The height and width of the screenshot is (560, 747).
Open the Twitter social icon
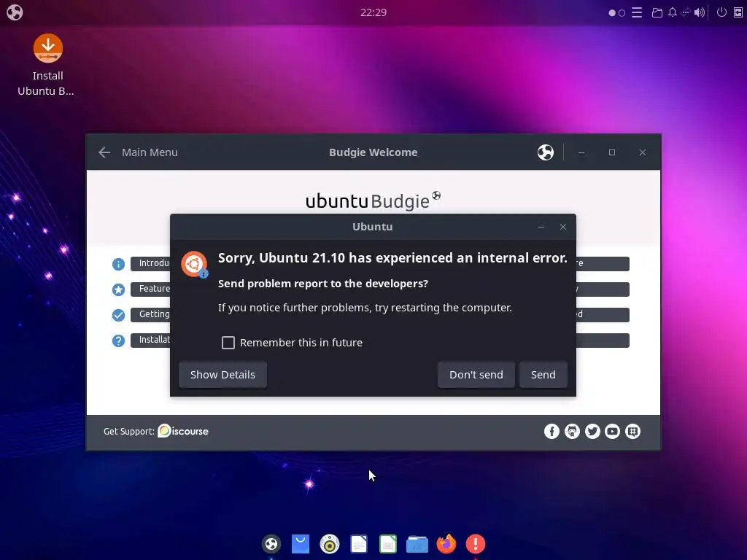click(x=592, y=432)
